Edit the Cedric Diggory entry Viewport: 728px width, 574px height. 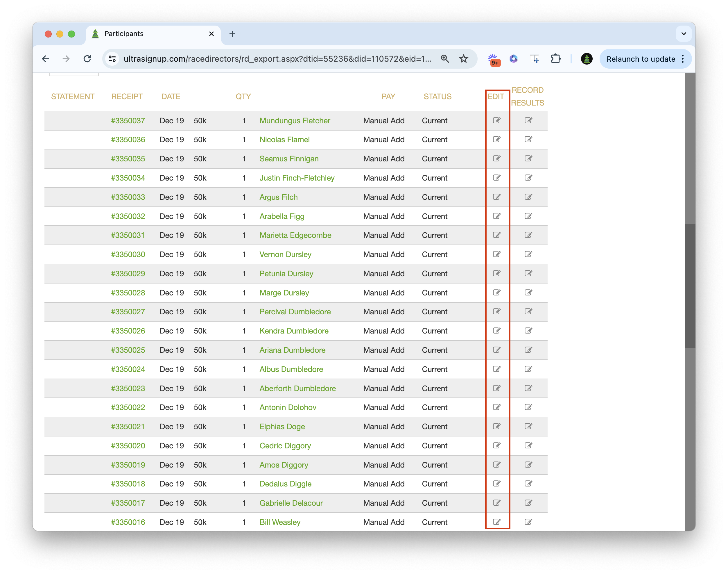497,446
